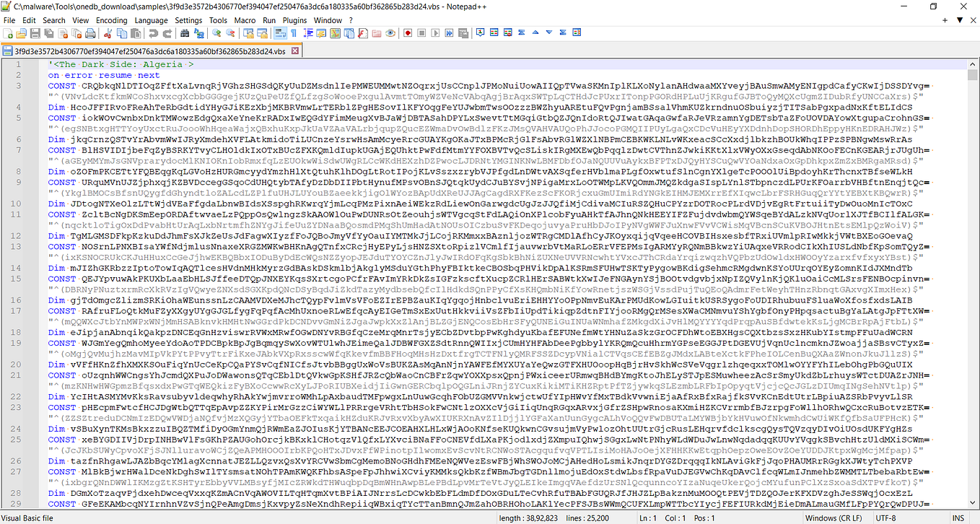Undo last action with Undo arrow
The width and height of the screenshot is (980, 524).
point(153,33)
